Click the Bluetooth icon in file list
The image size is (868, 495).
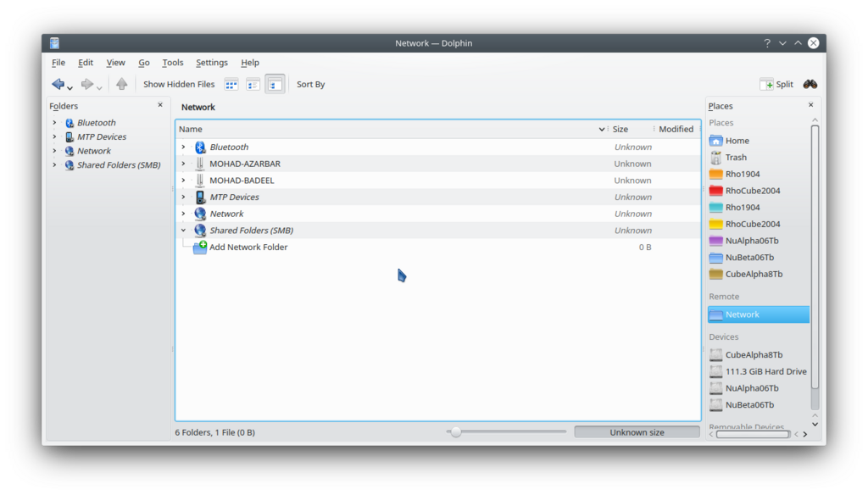point(200,147)
